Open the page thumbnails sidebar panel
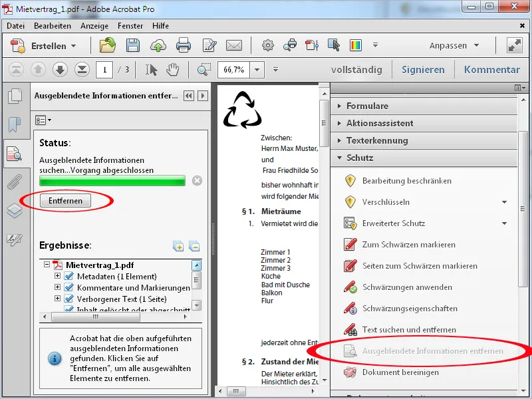Viewport: 532px width, 399px height. click(15, 96)
